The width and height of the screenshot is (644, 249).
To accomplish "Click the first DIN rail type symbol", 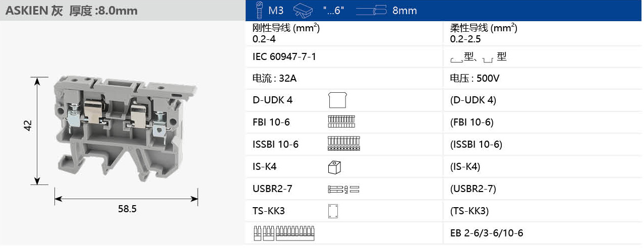I will coord(456,59).
